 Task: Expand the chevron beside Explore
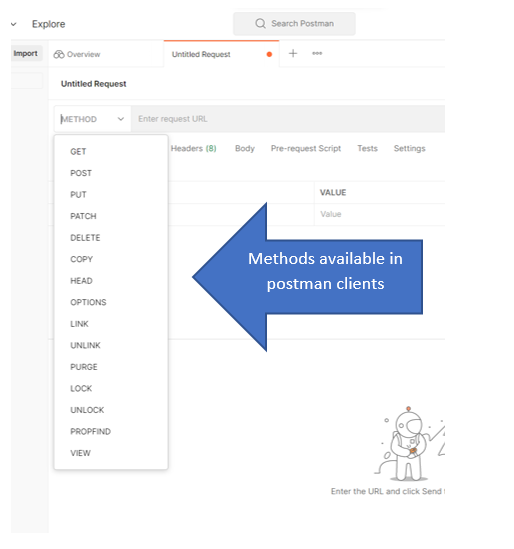point(14,24)
